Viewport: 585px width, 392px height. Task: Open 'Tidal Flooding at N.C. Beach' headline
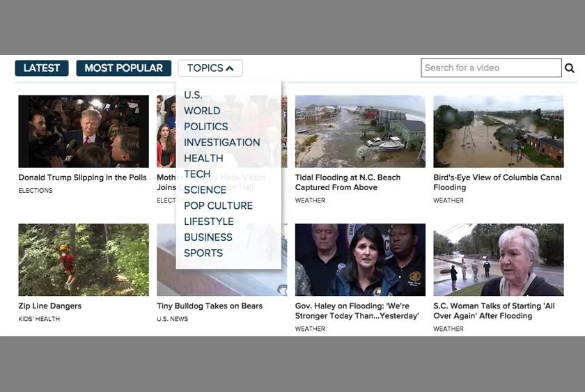tap(348, 182)
